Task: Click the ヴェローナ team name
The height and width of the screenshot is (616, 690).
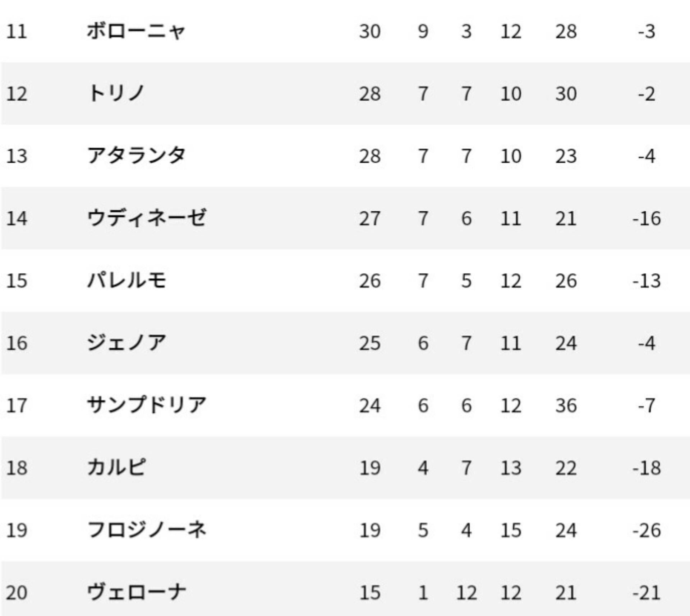Action: click(137, 592)
